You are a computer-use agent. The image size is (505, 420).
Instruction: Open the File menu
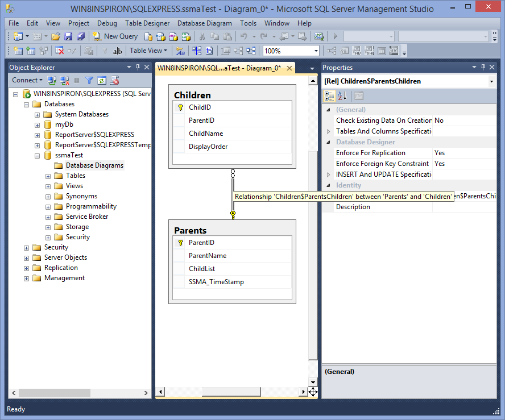click(x=14, y=23)
